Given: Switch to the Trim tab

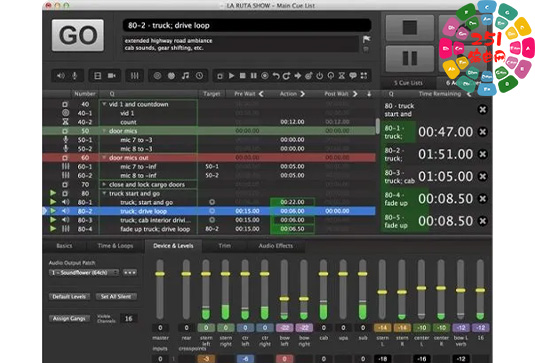Looking at the screenshot, I should coord(225,246).
